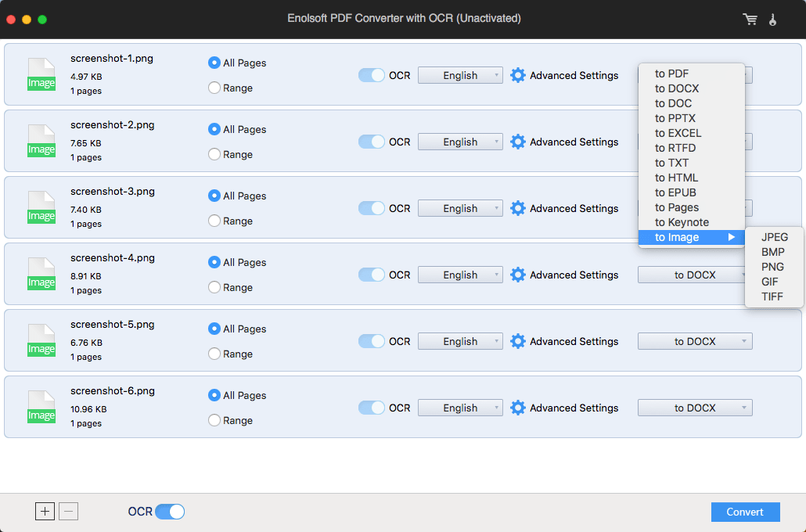
Task: Choose 'to HTML' from format menu
Action: tap(692, 178)
